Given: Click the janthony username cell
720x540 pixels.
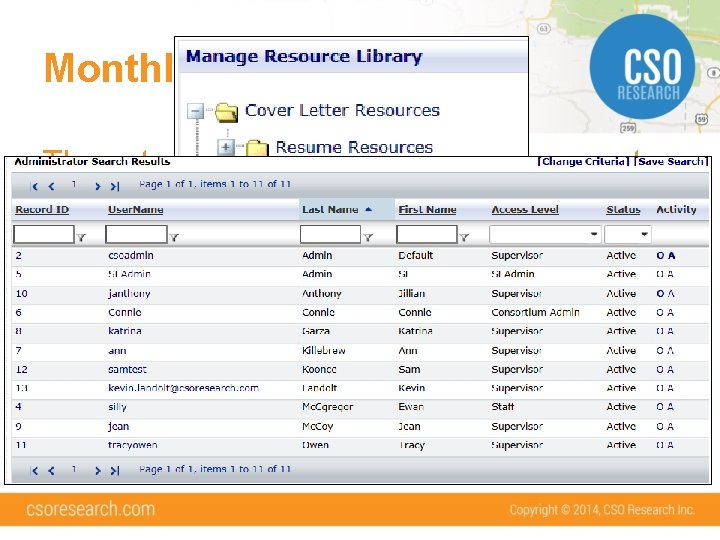Looking at the screenshot, I should pyautogui.click(x=129, y=293).
